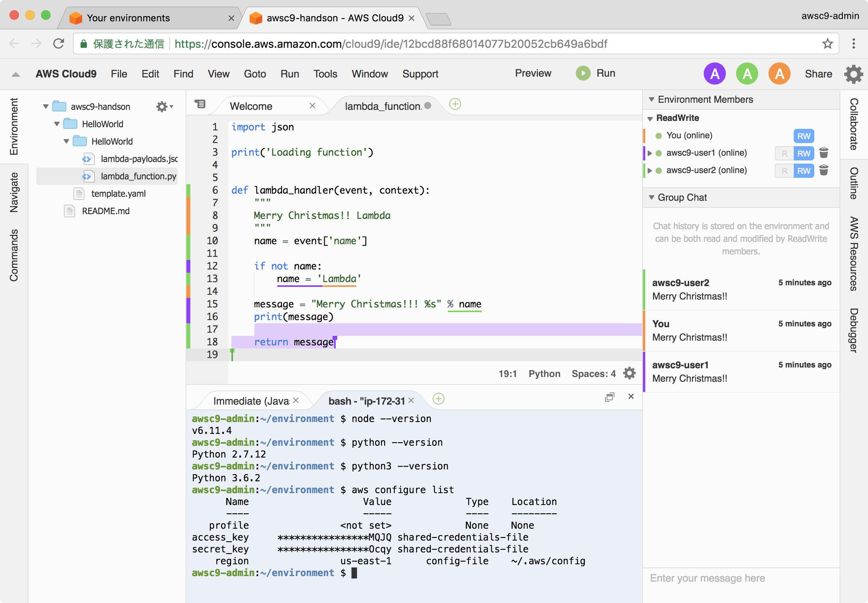Open the Edit menu
The image size is (868, 603).
click(150, 74)
